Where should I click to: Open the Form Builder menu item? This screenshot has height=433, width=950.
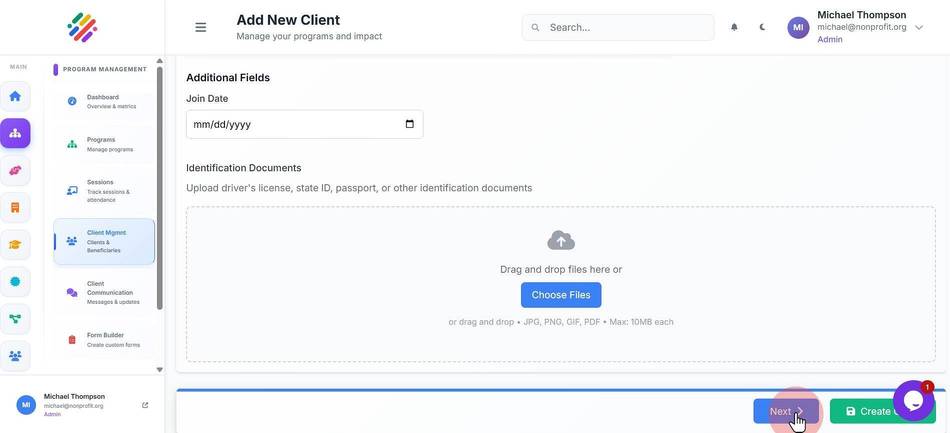coord(104,340)
